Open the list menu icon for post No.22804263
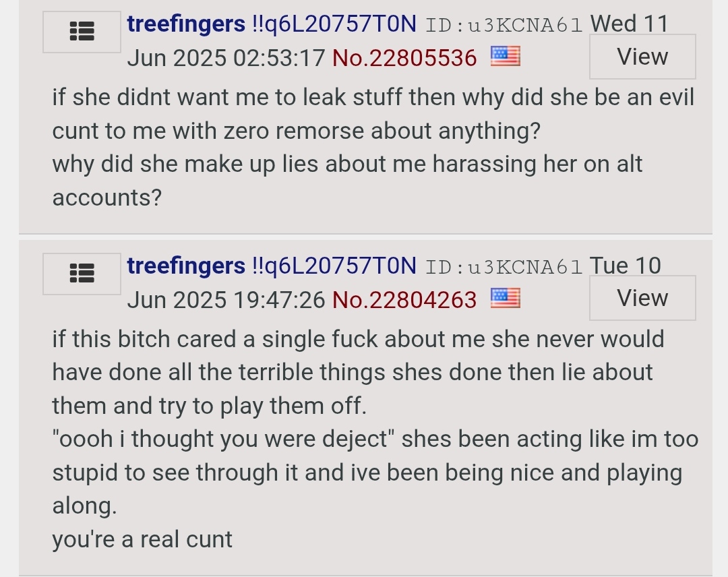 (x=82, y=273)
